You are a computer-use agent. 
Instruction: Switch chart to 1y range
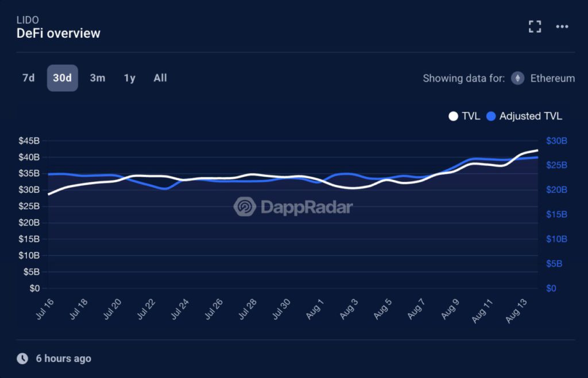click(x=130, y=78)
